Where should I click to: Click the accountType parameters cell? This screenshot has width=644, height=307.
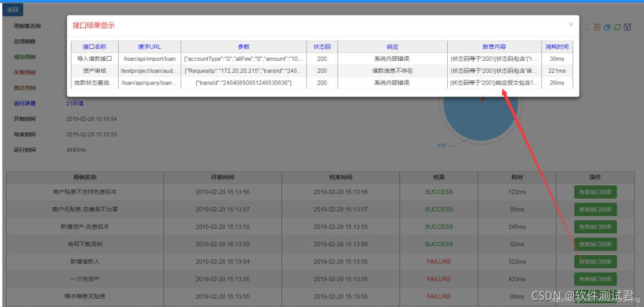pos(243,58)
